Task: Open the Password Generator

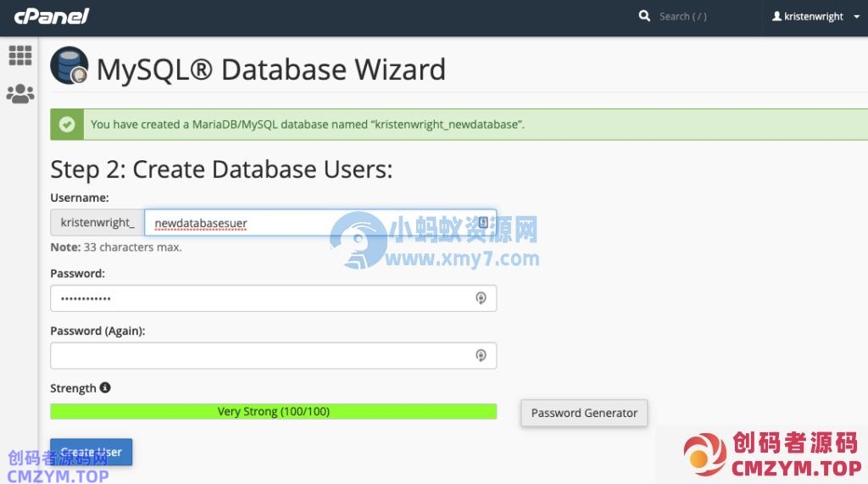Action: (584, 413)
